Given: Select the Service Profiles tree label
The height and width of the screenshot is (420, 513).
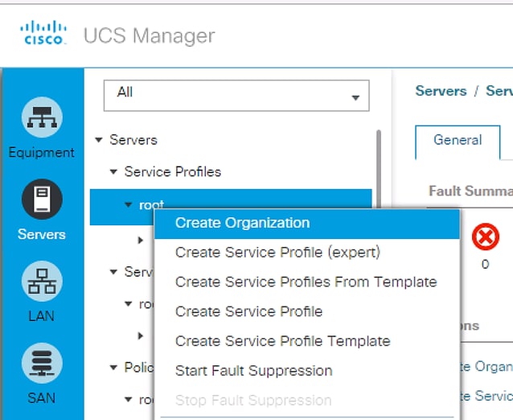Looking at the screenshot, I should 172,172.
